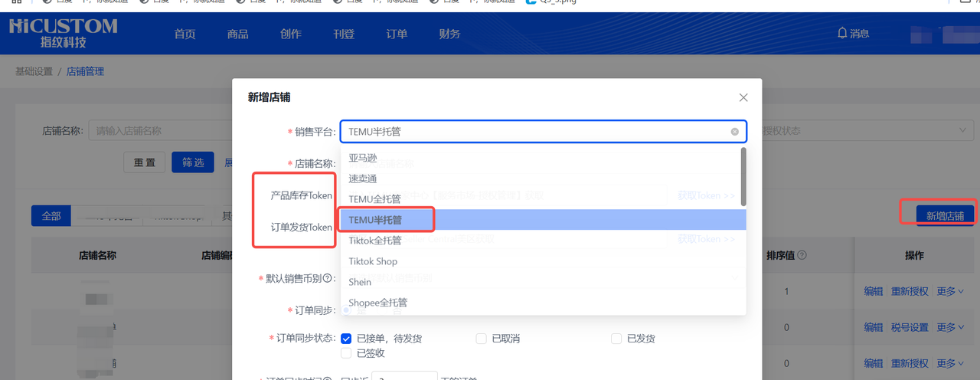Open the 商品 menu in top navigation
The image size is (980, 380).
click(237, 34)
